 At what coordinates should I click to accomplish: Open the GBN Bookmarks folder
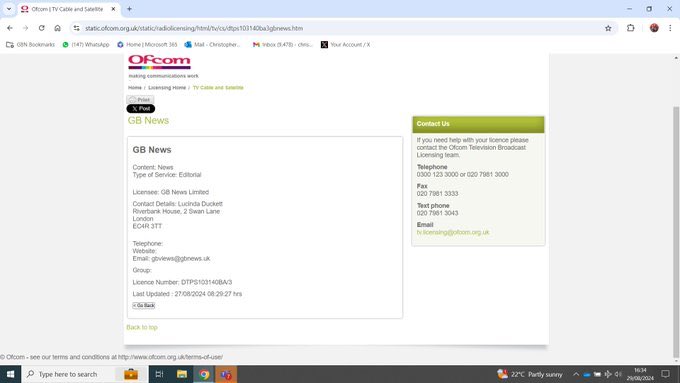pos(30,45)
